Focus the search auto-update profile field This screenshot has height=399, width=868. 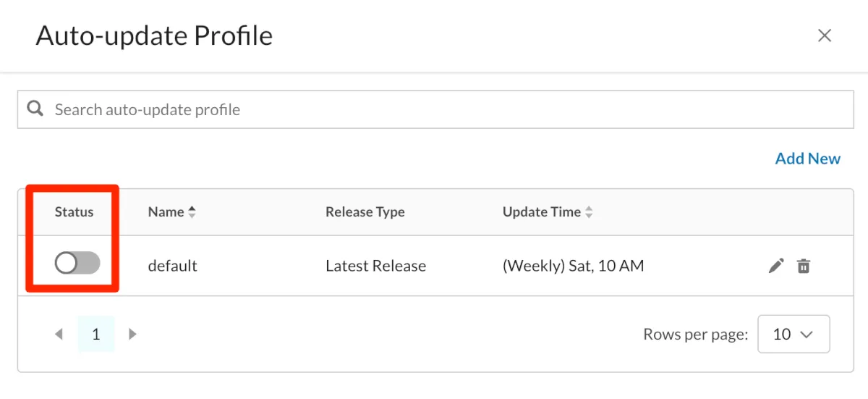[434, 110]
